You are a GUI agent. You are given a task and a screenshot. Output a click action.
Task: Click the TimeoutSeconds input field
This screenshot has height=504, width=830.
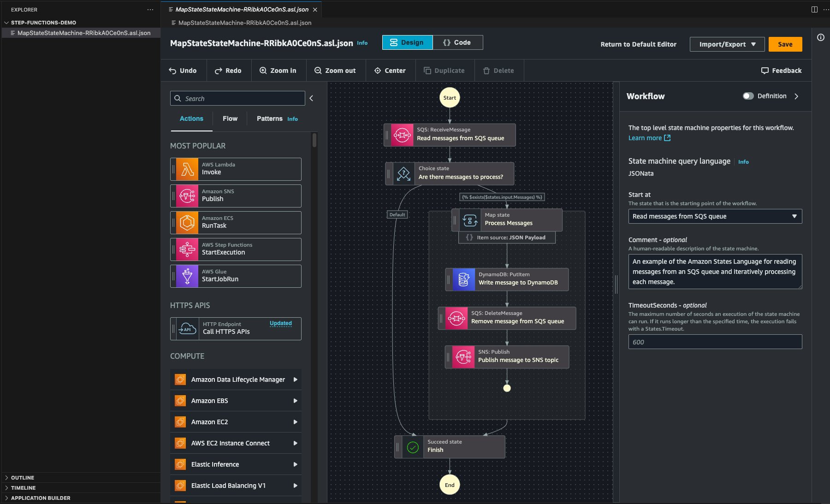point(715,342)
